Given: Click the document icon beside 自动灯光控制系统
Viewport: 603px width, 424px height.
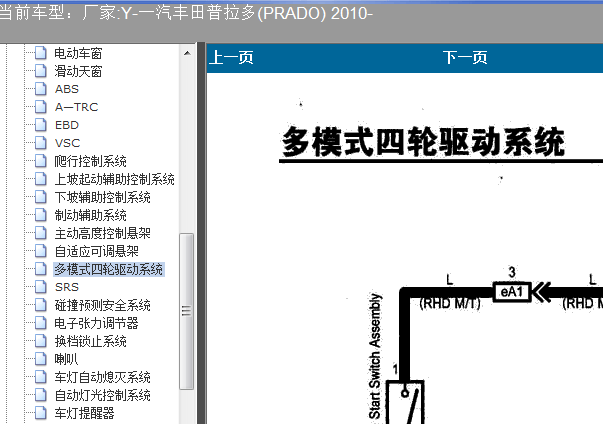Looking at the screenshot, I should pyautogui.click(x=41, y=395).
